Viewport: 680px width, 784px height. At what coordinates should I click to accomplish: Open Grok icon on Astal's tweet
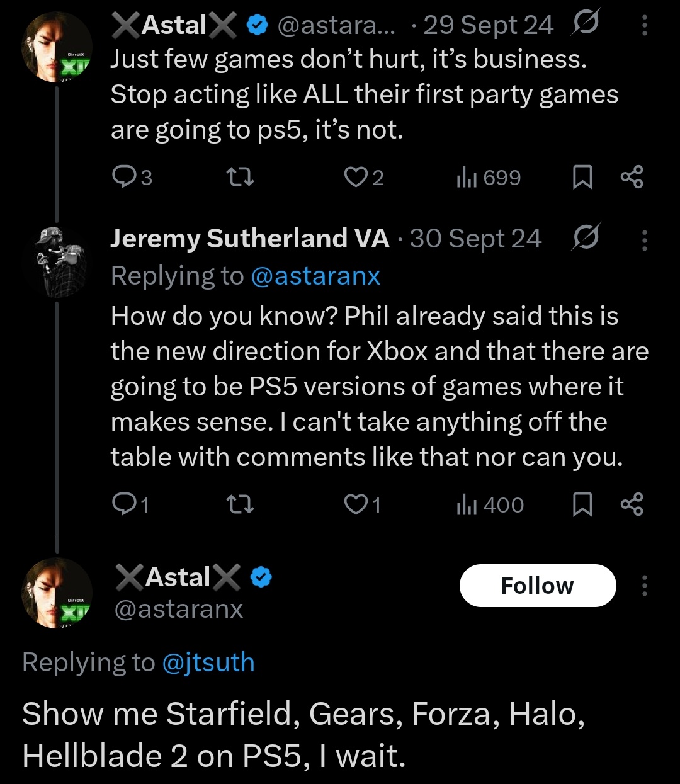585,24
